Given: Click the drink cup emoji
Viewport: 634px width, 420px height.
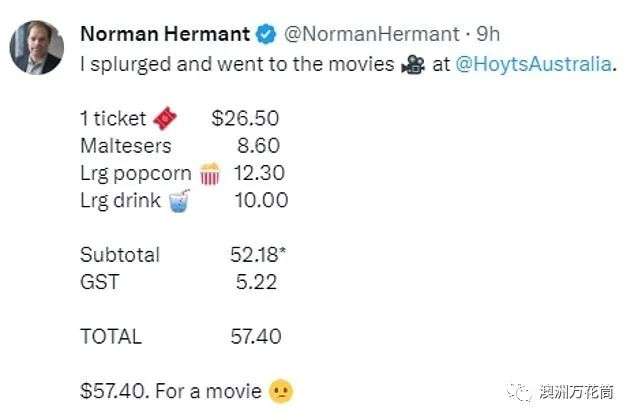Looking at the screenshot, I should pos(179,201).
